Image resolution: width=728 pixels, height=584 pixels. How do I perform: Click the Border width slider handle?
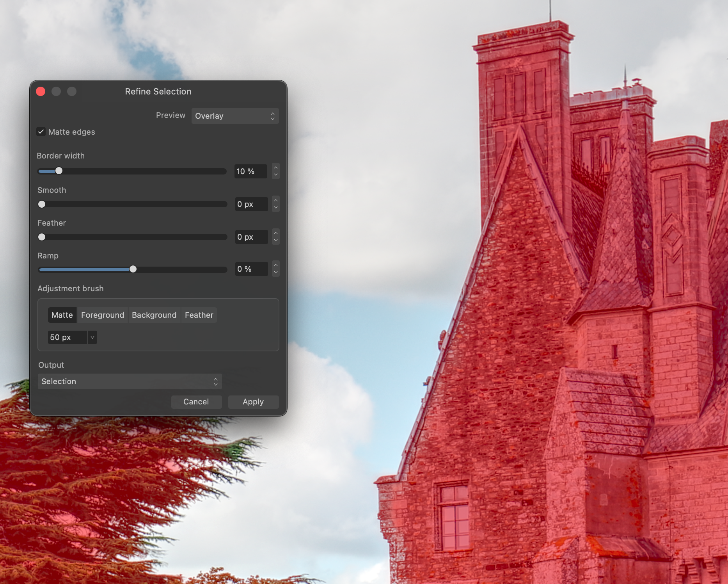(x=59, y=171)
